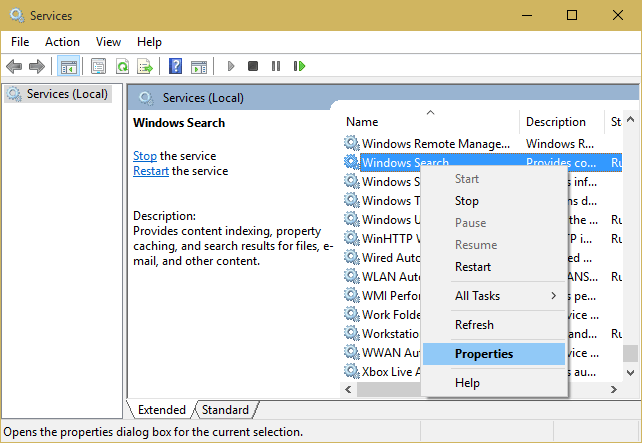The image size is (642, 443).
Task: Select the Windows Search service name
Action: pos(405,163)
